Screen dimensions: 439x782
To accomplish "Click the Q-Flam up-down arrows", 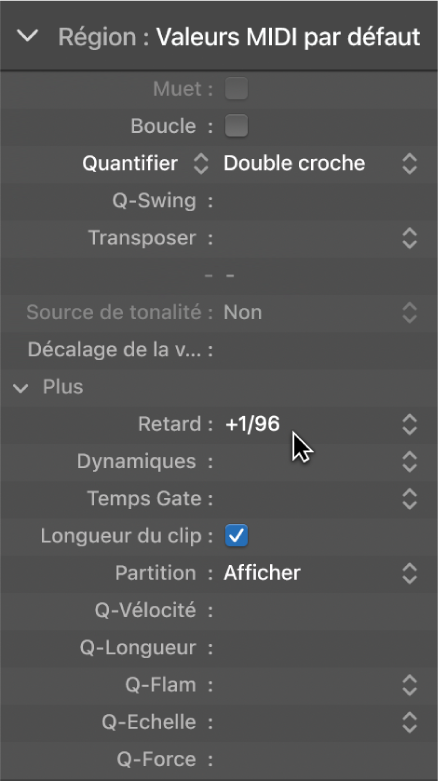I will pyautogui.click(x=409, y=685).
